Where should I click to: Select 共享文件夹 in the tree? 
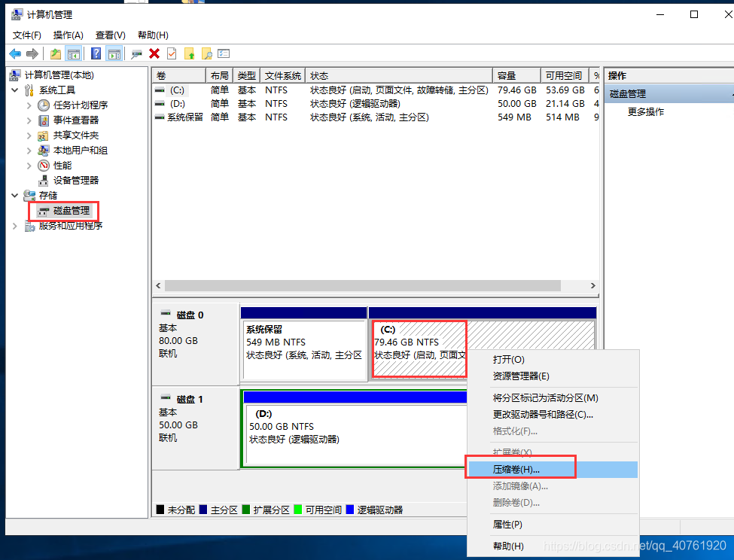[76, 135]
